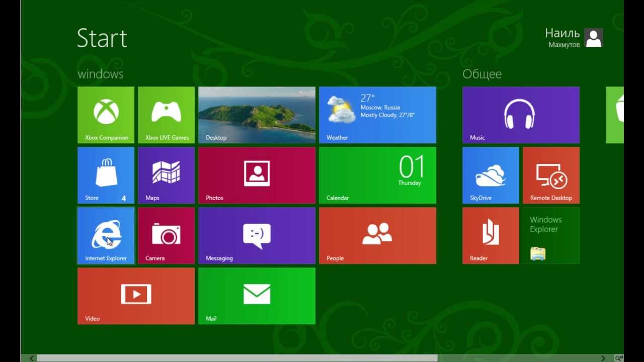The image size is (644, 362).
Task: Click the horizontal scrollbar thumb
Action: coord(237,358)
